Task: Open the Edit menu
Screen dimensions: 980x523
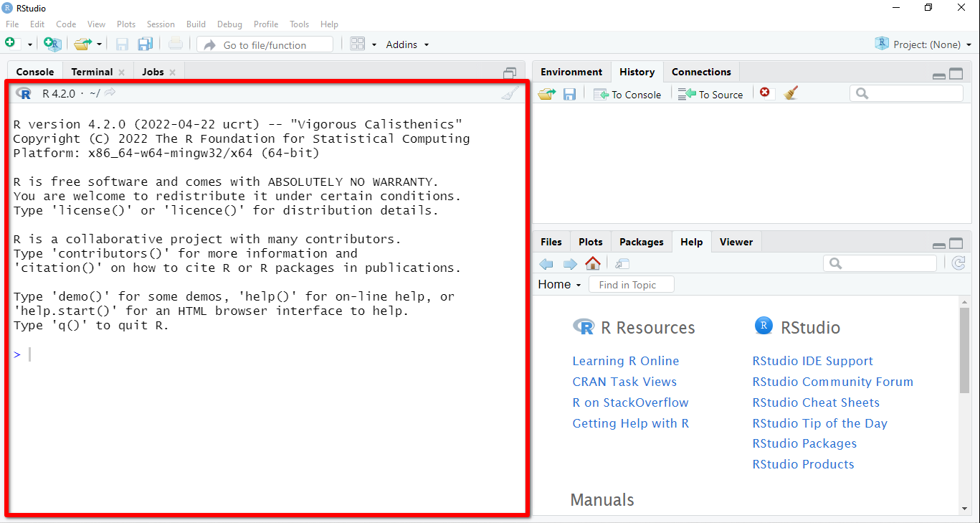Action: (x=37, y=24)
